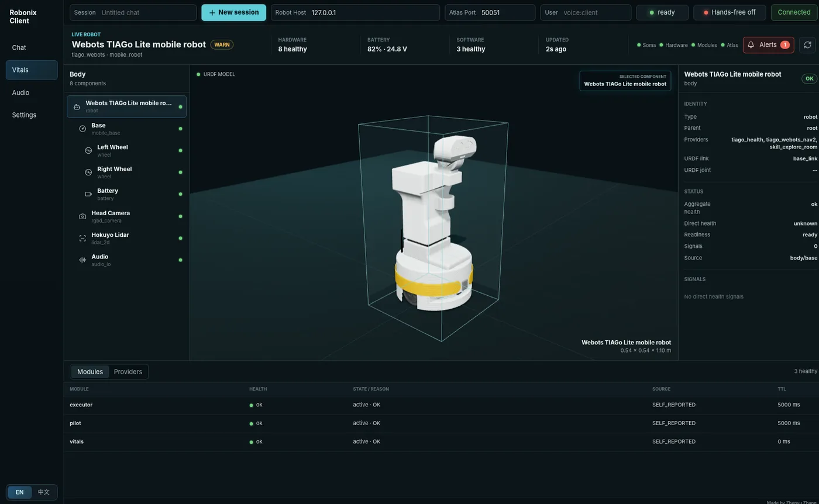Click the vitals module row
This screenshot has height=504, width=819.
pos(441,441)
